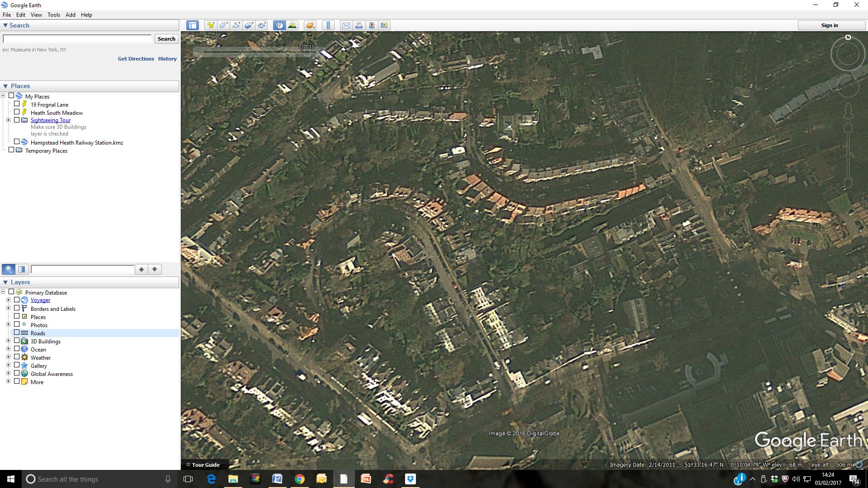Open the Add menu
868x488 pixels.
point(71,15)
